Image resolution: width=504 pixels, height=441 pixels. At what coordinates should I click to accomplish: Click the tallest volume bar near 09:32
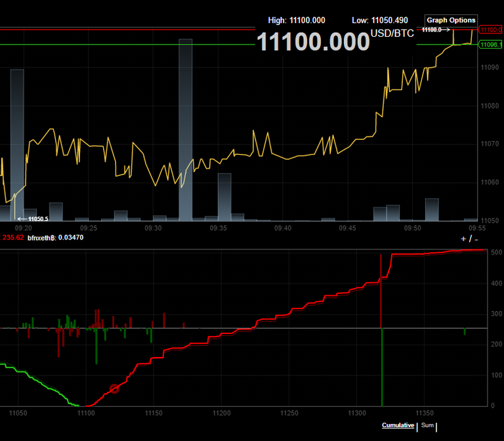186,131
